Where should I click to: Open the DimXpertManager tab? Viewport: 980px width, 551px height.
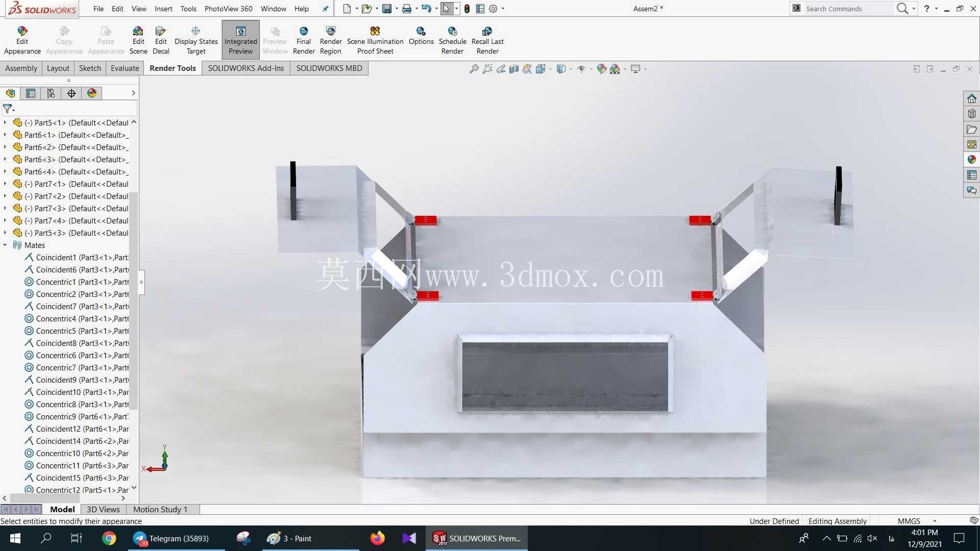pos(71,93)
